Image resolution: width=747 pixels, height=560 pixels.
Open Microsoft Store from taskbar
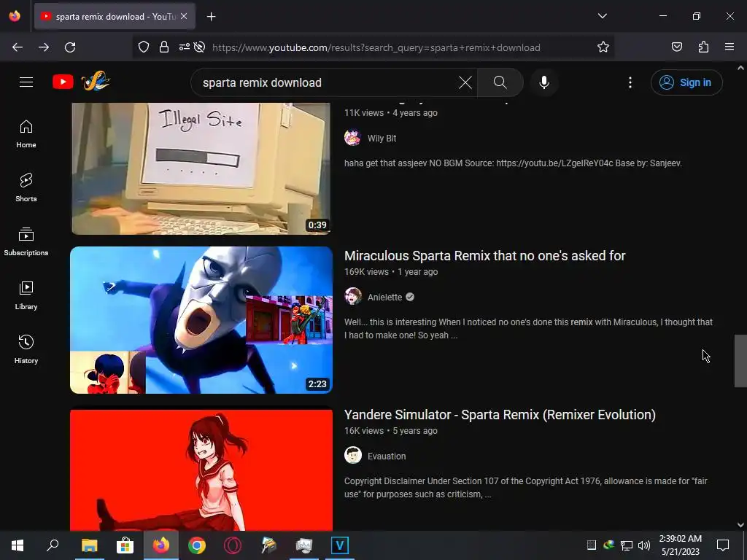click(125, 545)
